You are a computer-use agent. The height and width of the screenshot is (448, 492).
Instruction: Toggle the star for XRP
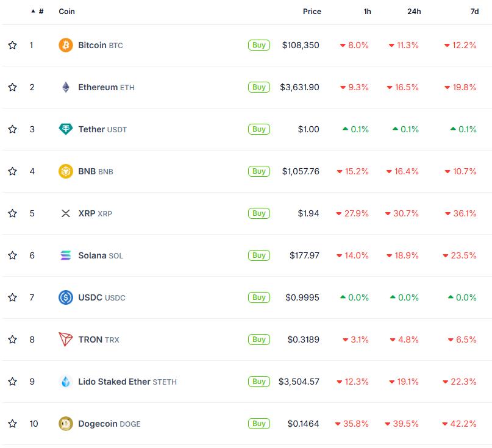12,213
